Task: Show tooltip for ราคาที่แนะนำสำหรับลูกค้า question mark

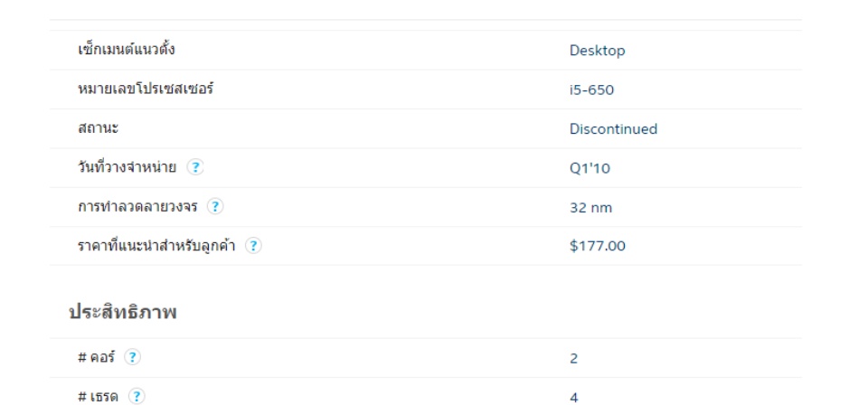Action: pyautogui.click(x=253, y=245)
